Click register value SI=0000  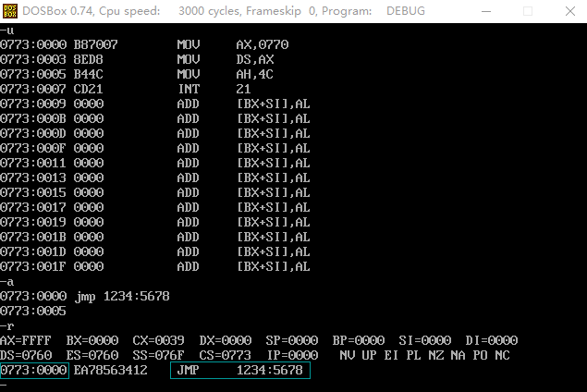coord(425,341)
